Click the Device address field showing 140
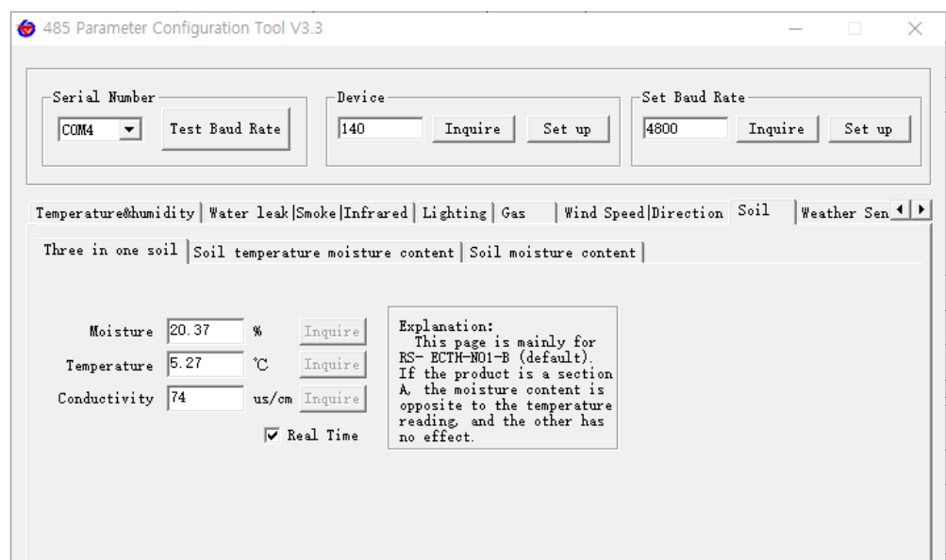The height and width of the screenshot is (560, 946). click(380, 128)
